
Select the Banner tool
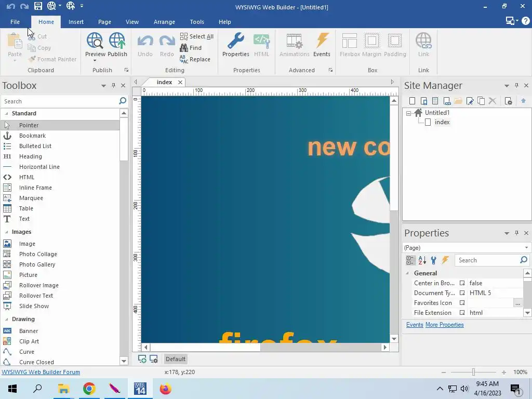(x=60, y=331)
